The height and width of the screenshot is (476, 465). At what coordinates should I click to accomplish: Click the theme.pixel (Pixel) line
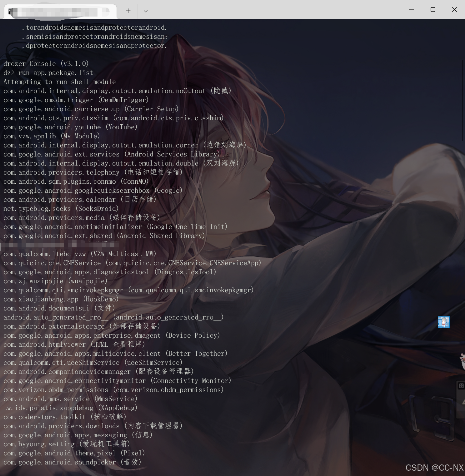pos(74,453)
